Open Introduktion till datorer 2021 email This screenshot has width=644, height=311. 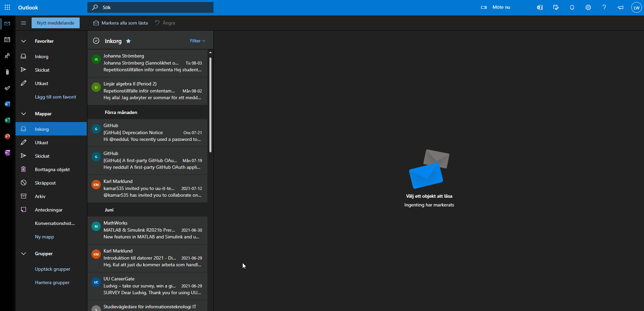[x=148, y=258]
